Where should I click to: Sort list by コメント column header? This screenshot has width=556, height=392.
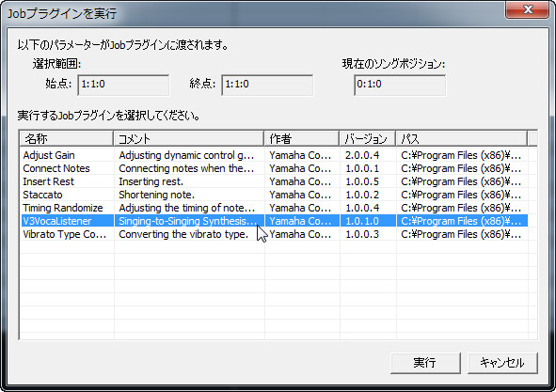point(189,138)
